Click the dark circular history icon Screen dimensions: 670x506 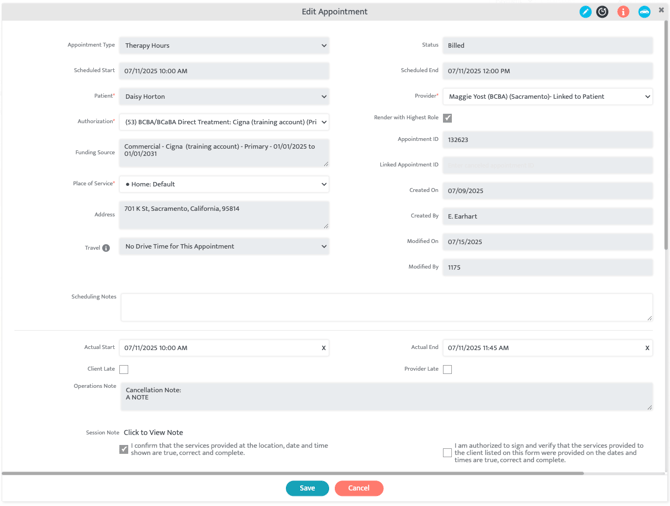coord(602,12)
